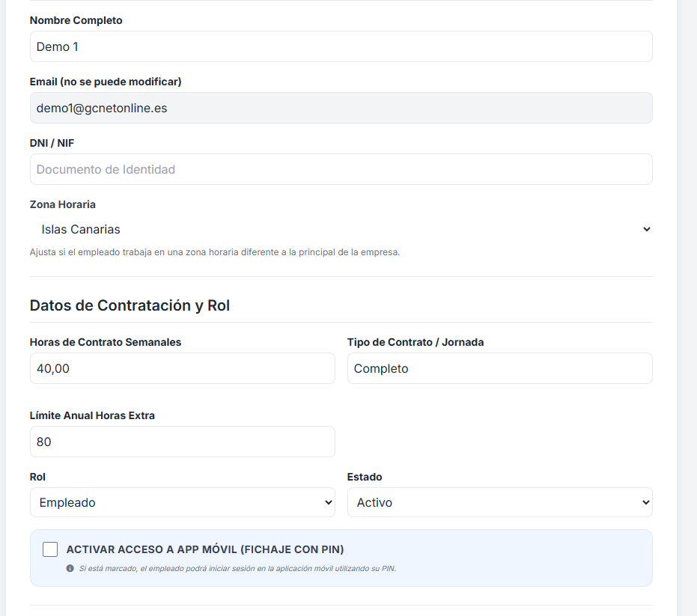Select the Horas de Contrato Semanales input
Viewport: 697px width, 616px height.
click(182, 368)
